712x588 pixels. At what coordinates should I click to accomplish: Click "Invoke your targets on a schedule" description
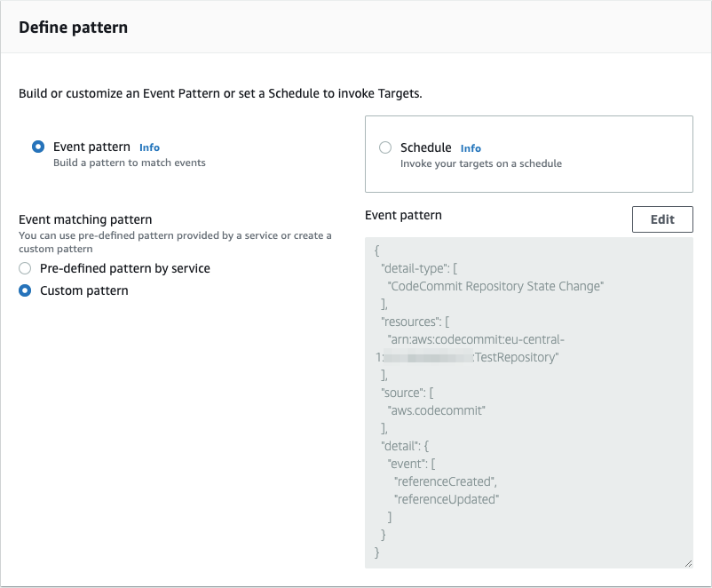point(480,163)
